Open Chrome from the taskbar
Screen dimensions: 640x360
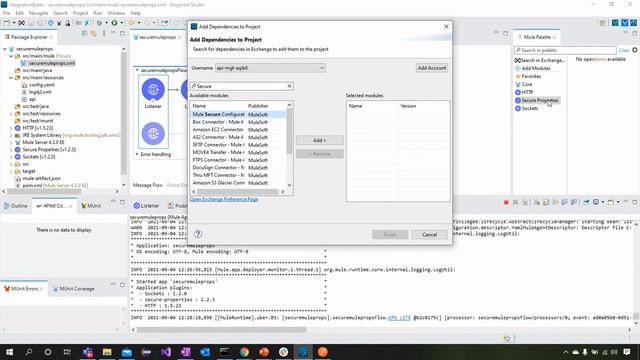(244, 352)
